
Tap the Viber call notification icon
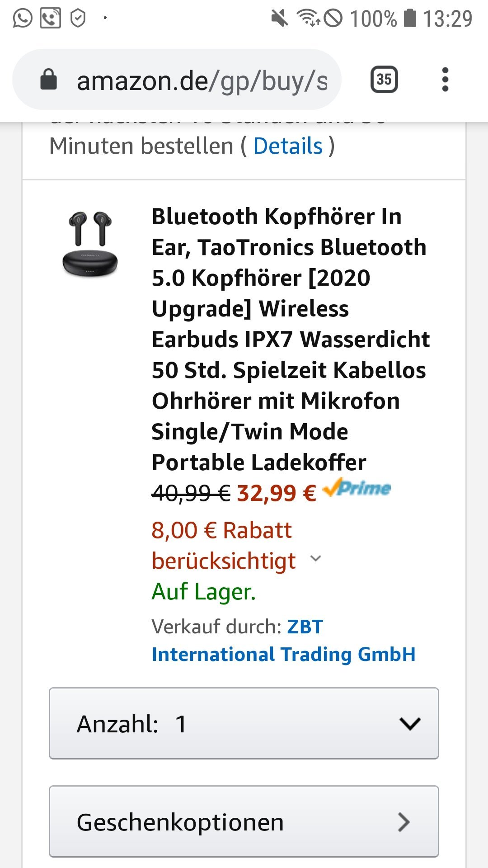[x=50, y=19]
